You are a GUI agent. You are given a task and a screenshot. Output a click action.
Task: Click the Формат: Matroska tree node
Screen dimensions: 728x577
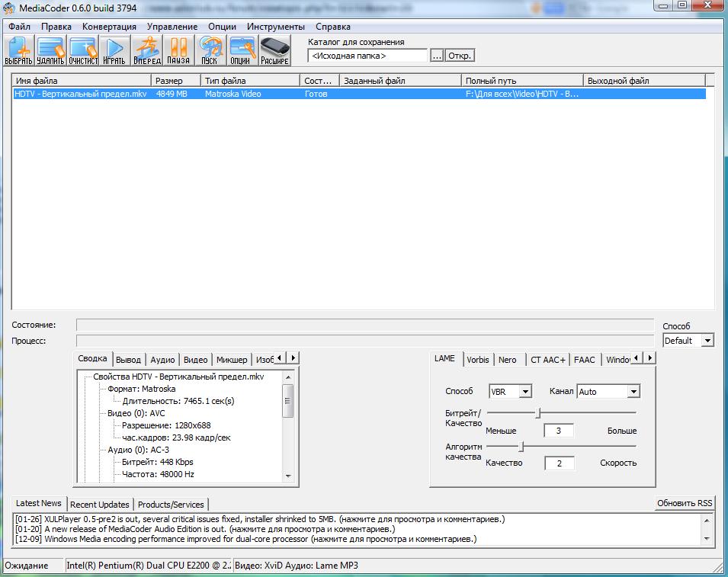point(141,389)
